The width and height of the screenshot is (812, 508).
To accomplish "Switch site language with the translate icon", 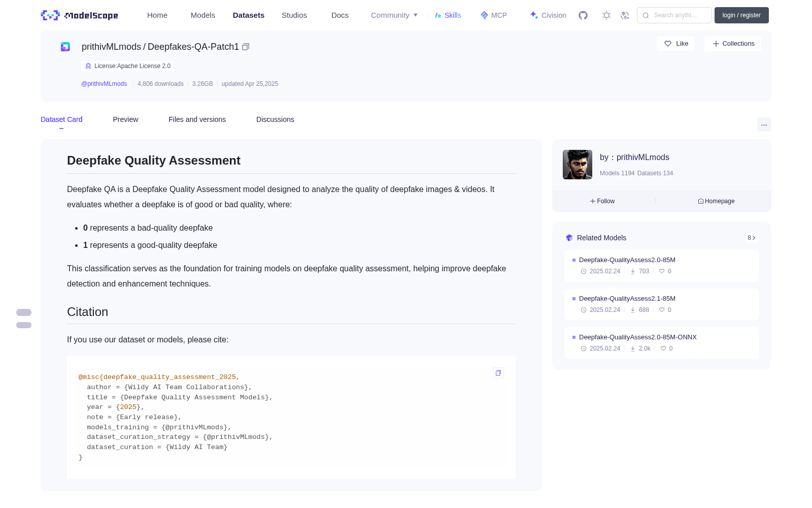I will [x=625, y=15].
